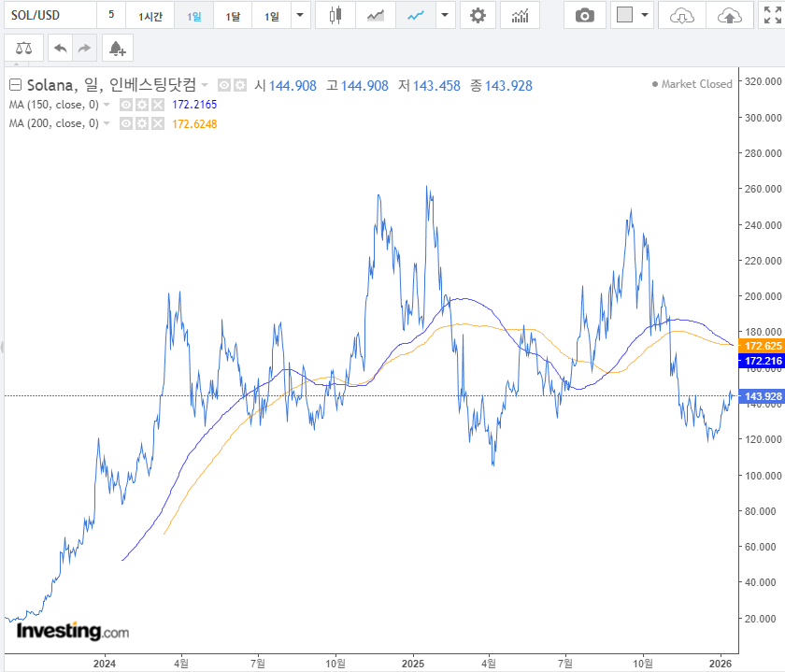This screenshot has width=785, height=672.
Task: Select the 1달 interval
Action: point(233,16)
